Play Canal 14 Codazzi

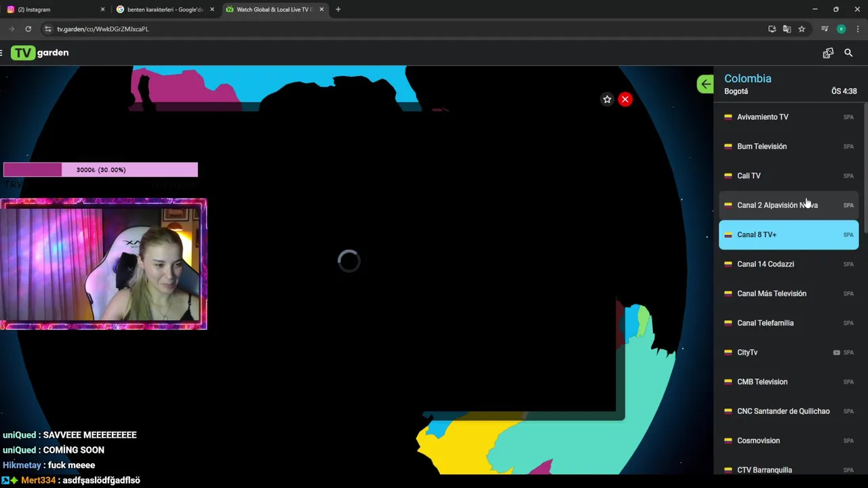(789, 264)
